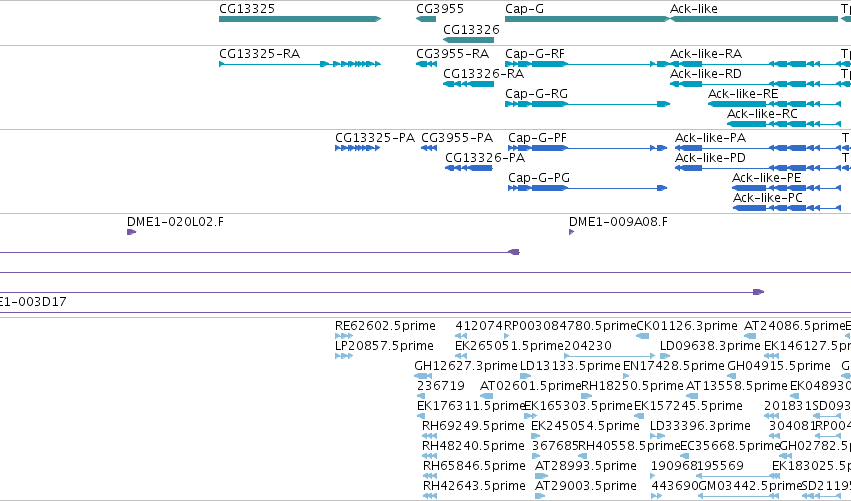Select the CK01126.3prime EST glyph
Screen dimensions: 851x501
point(642,336)
